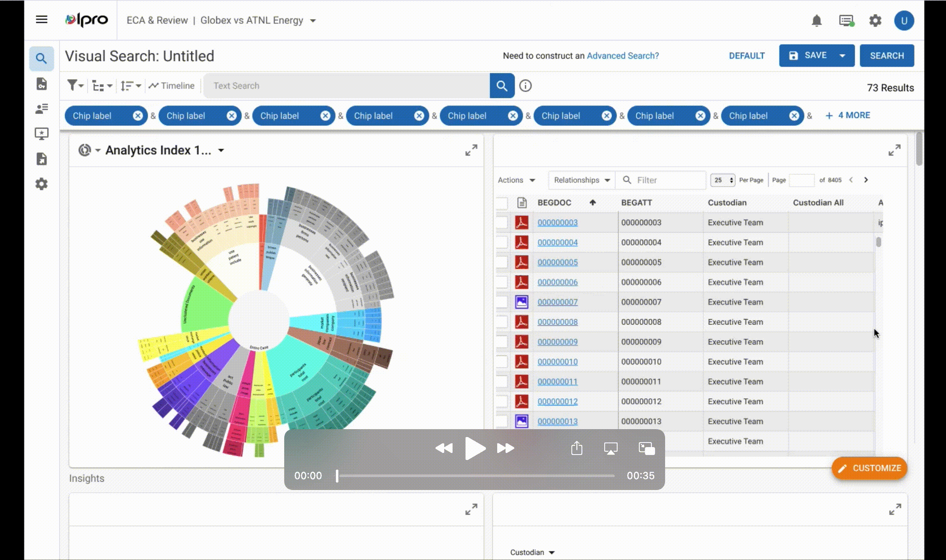This screenshot has width=946, height=560.
Task: Open the notifications bell
Action: [816, 20]
